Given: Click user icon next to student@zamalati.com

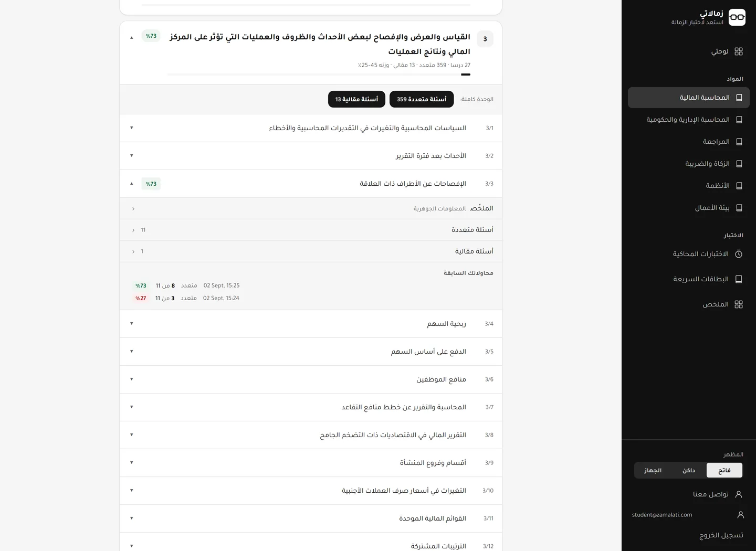Looking at the screenshot, I should coord(741,515).
